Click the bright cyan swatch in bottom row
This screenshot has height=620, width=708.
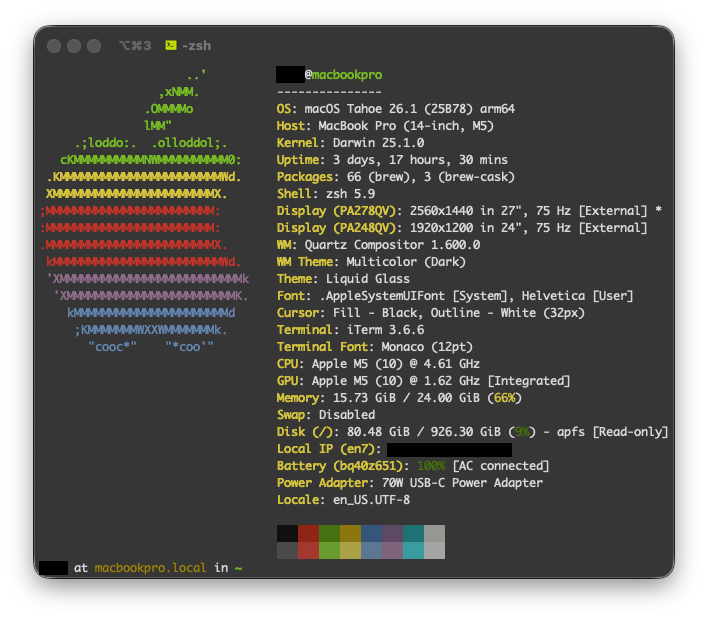click(x=414, y=550)
